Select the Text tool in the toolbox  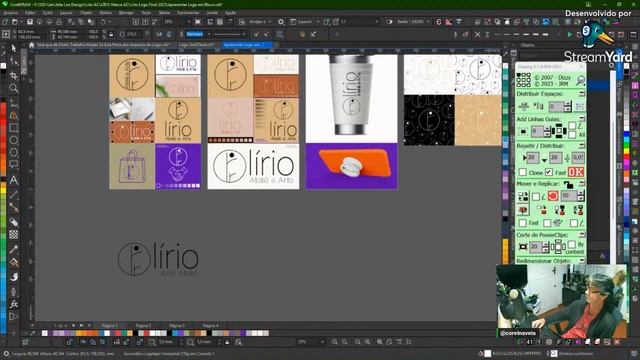(13, 180)
